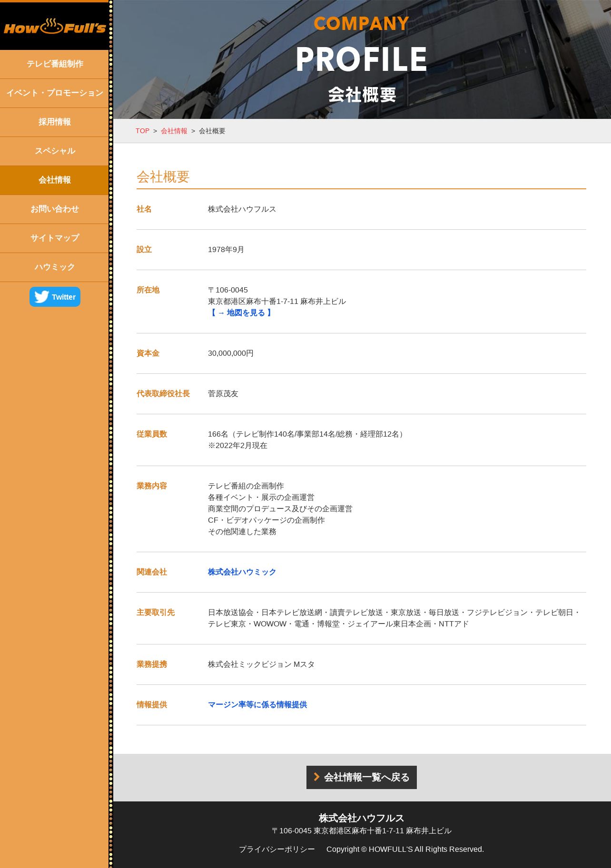
Task: Click the line 商業空間のプロデュース及びその企画運営
Action: click(x=280, y=509)
